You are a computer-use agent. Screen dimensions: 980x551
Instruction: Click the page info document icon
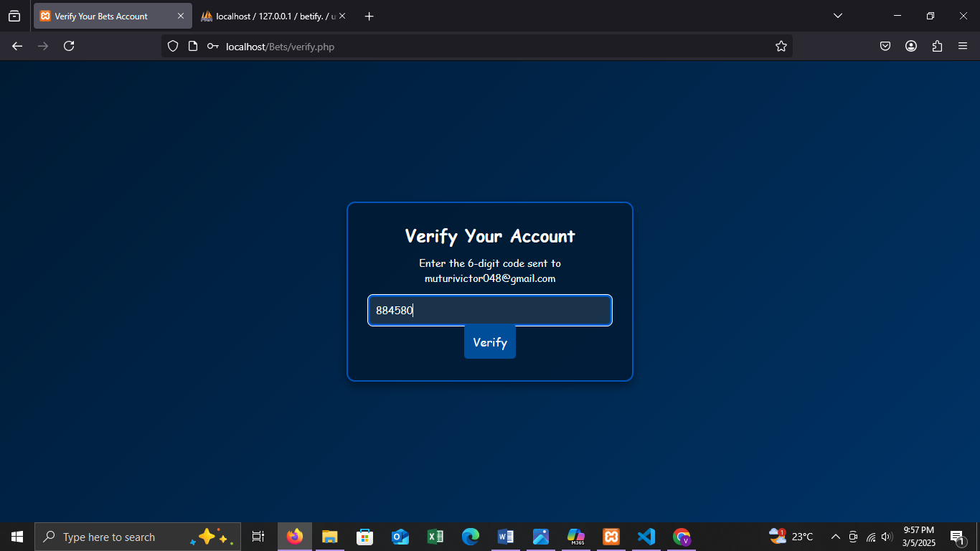192,47
